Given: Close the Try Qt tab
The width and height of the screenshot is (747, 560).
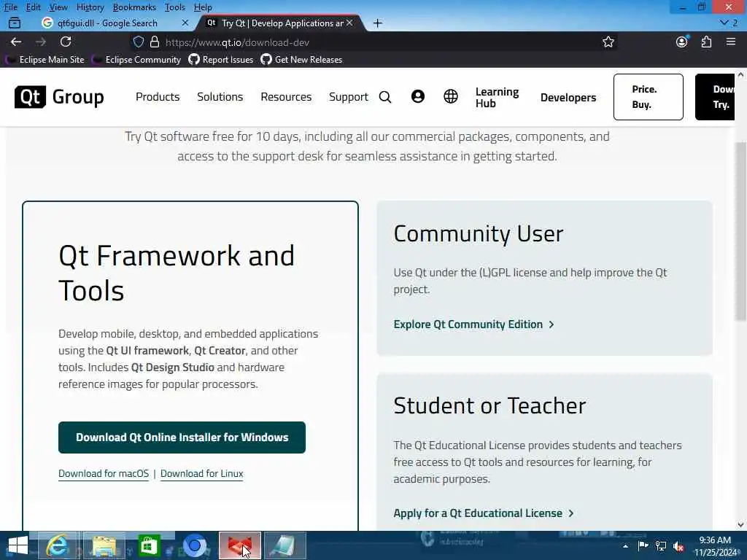Looking at the screenshot, I should [x=349, y=23].
